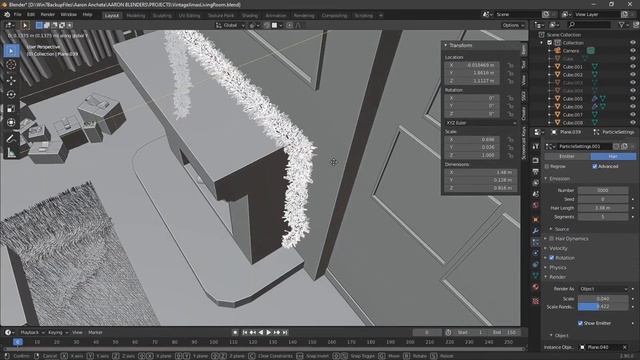Open the Playback timeline menu

(32, 333)
